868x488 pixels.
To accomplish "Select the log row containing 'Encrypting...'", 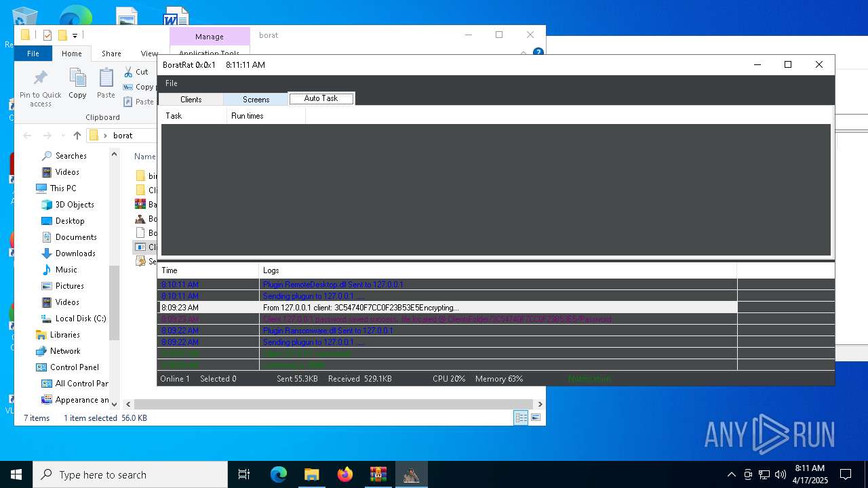I will point(447,308).
